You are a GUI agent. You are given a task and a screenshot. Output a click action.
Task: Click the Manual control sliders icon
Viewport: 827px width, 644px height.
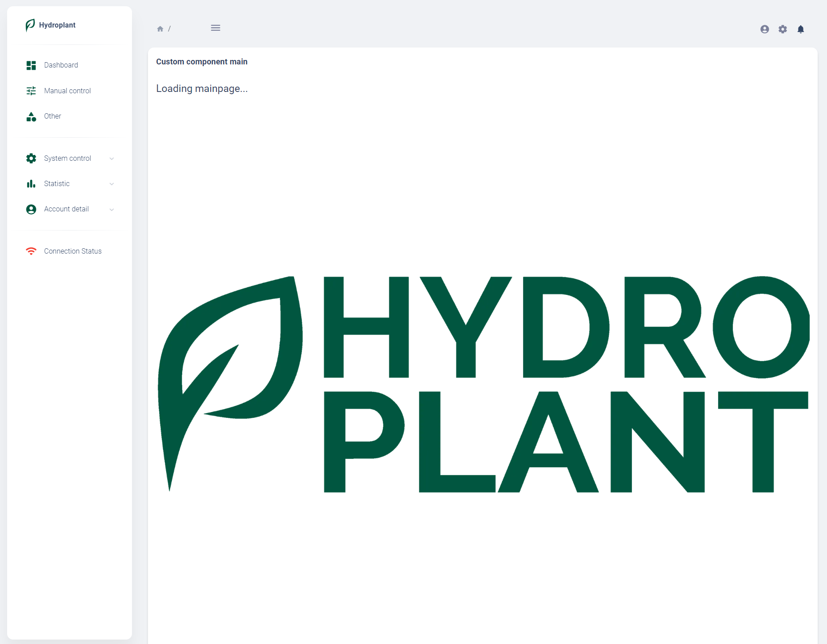(31, 91)
